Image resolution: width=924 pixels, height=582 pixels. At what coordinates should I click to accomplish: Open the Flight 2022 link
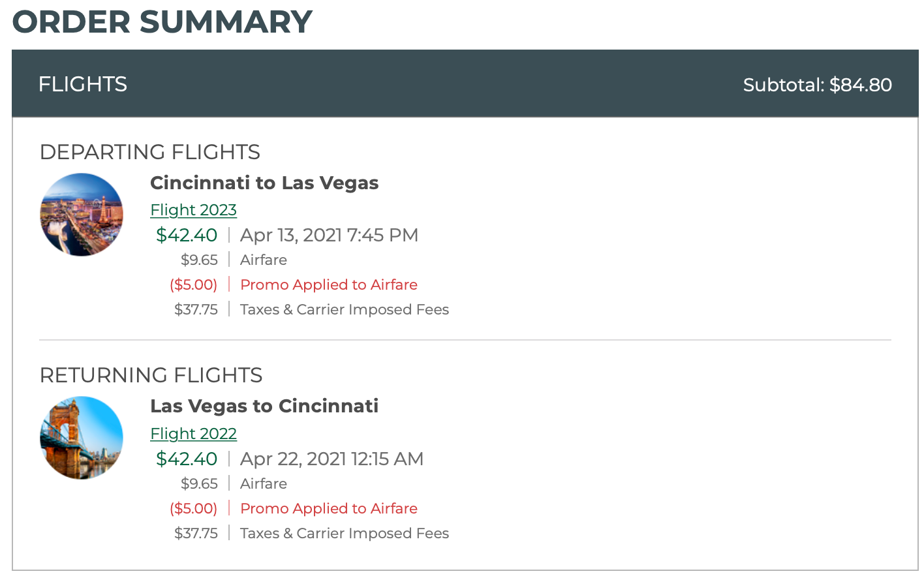pyautogui.click(x=193, y=433)
